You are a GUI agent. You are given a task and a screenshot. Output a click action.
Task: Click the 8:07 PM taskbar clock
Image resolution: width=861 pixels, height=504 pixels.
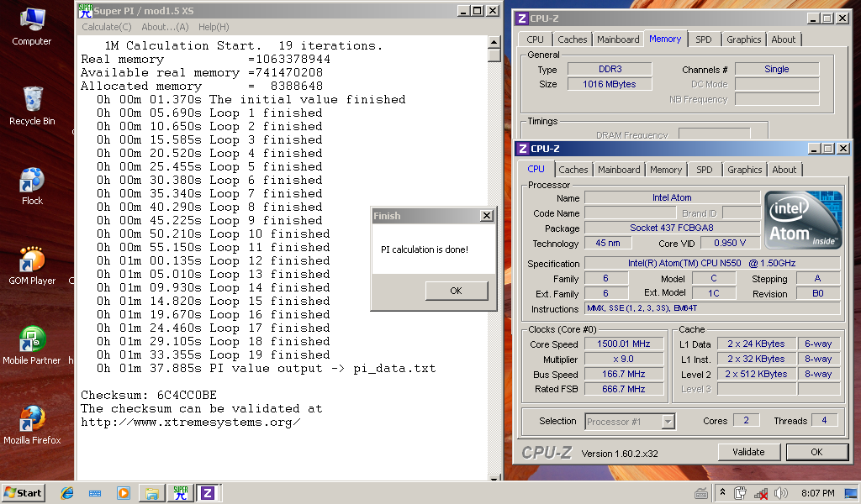(x=817, y=493)
